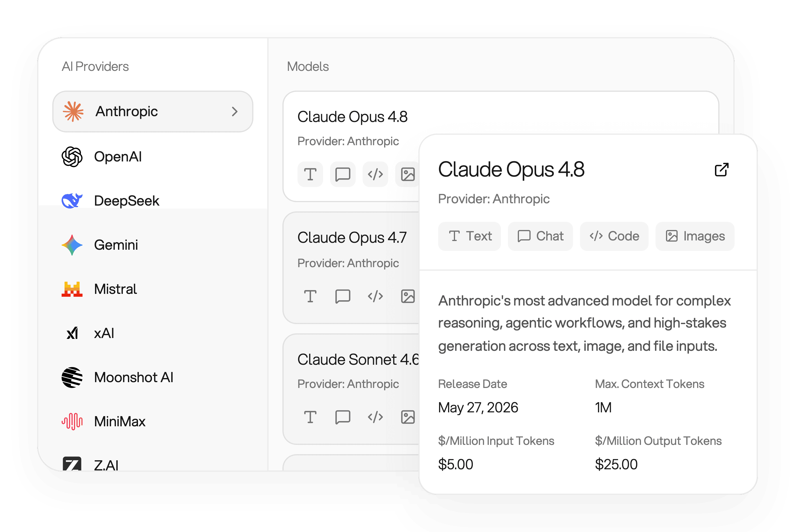This screenshot has width=795, height=532.
Task: Select the Images capability tag in detail panel
Action: click(695, 236)
